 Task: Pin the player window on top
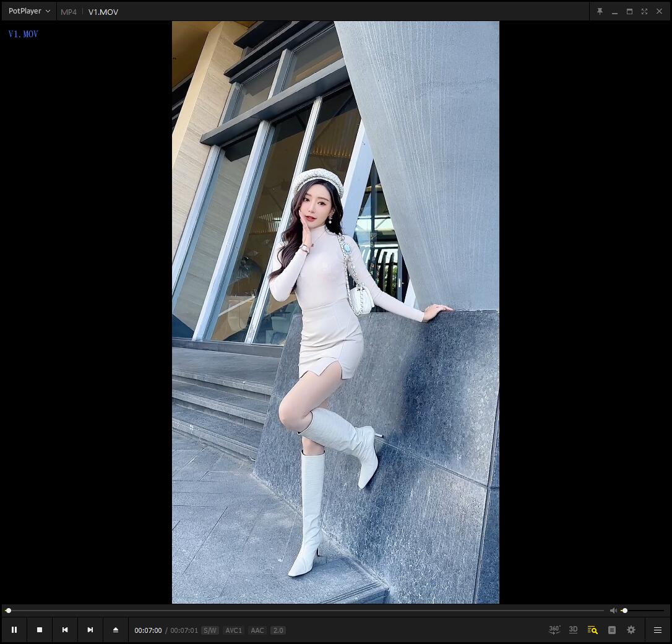tap(600, 12)
